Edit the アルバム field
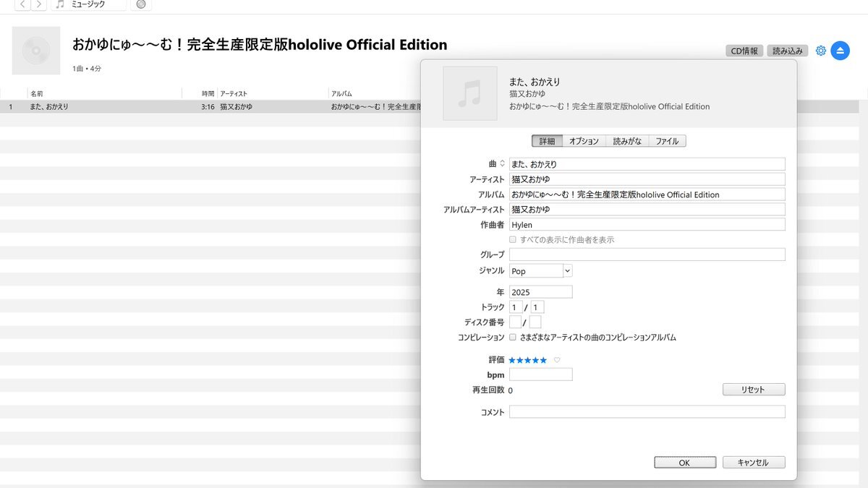The width and height of the screenshot is (868, 488). (647, 194)
